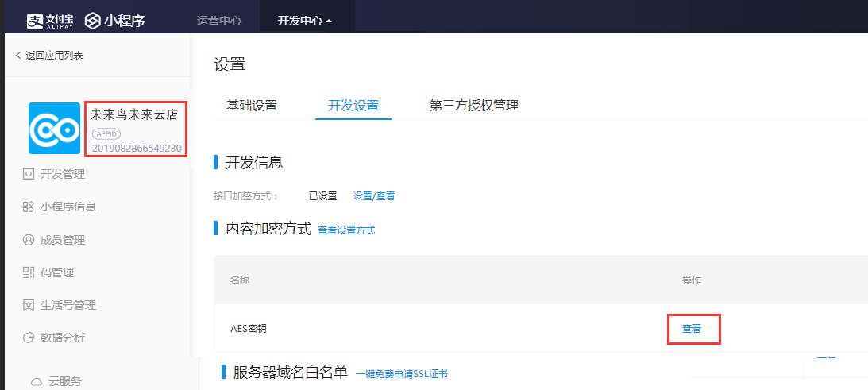Viewport: 868px width, 390px height.
Task: Click the 已设置 status text
Action: 322,195
